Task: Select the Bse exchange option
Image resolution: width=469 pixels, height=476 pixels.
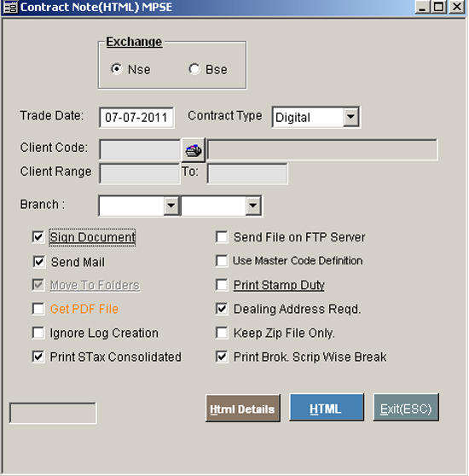Action: click(x=194, y=69)
